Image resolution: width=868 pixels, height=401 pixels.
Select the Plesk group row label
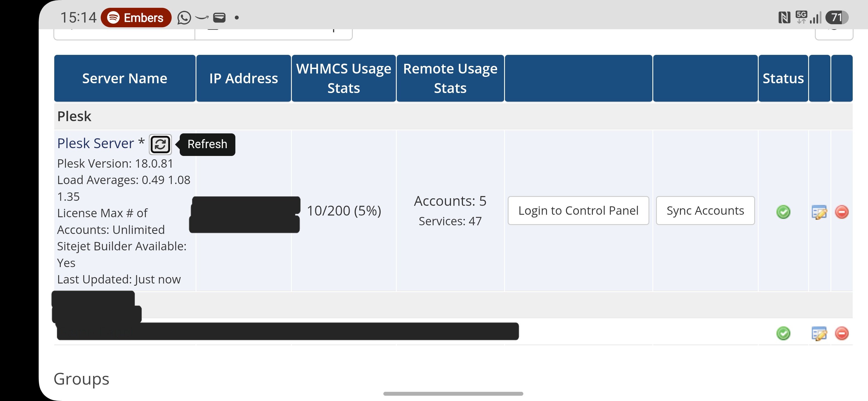pyautogui.click(x=74, y=116)
